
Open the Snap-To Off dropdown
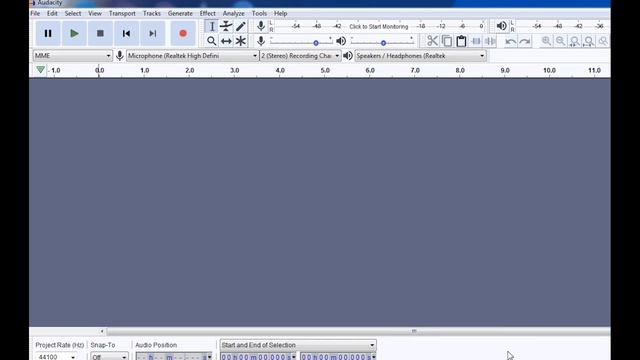(x=109, y=356)
